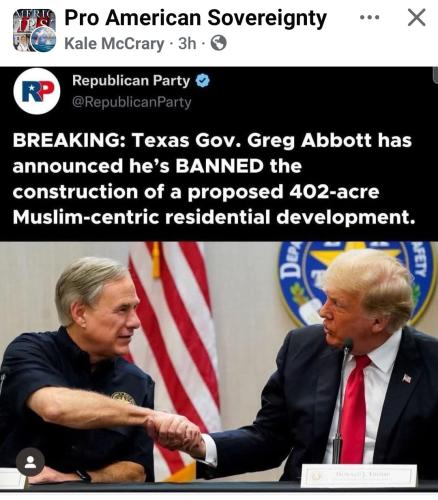
Task: Open the handshake photo
Action: coord(219,366)
